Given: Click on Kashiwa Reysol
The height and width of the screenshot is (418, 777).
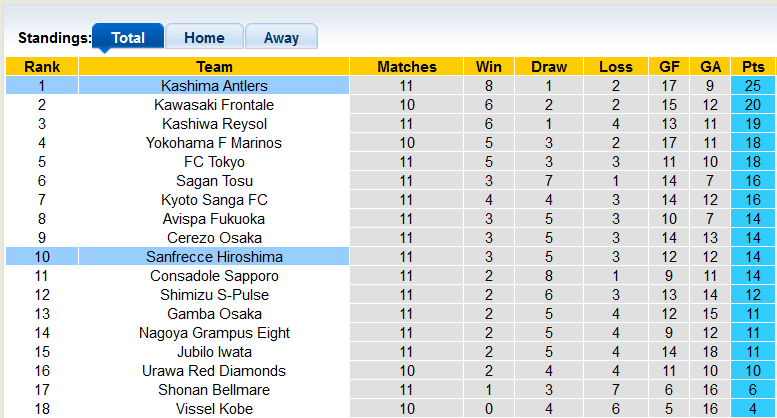Looking at the screenshot, I should point(214,124).
